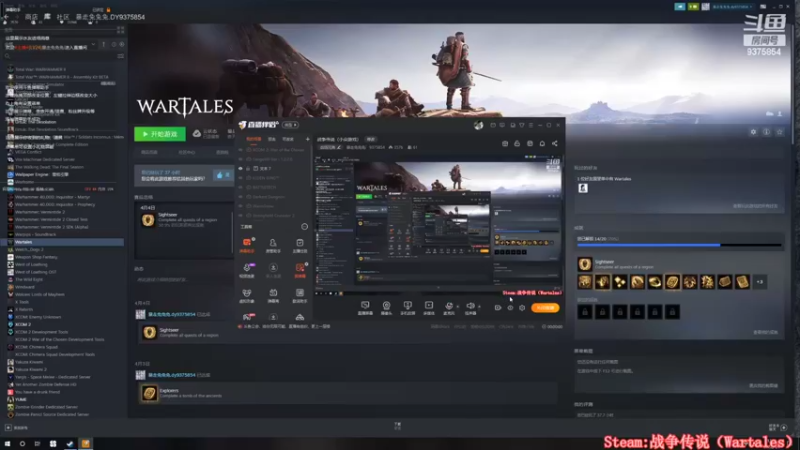800x450 pixels.
Task: Toggle visibility of Stronghold Crusader 2 source
Action: coord(240,215)
